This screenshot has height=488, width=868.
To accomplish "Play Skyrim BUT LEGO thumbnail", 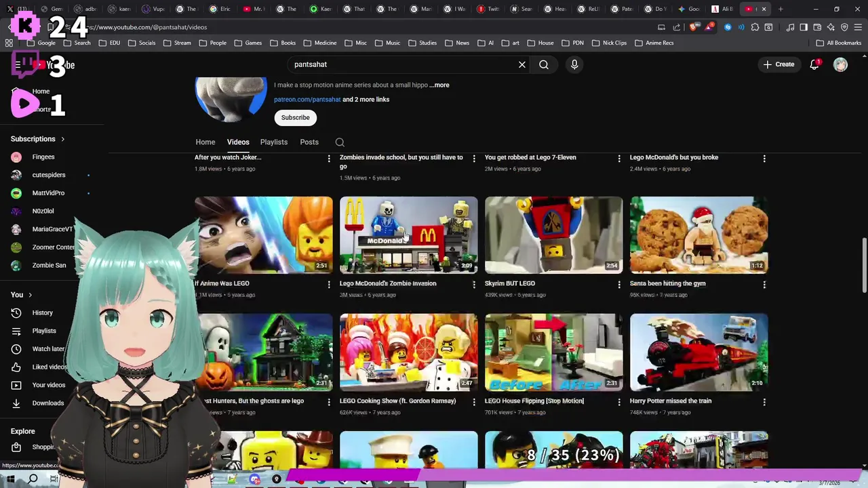I will (x=554, y=235).
